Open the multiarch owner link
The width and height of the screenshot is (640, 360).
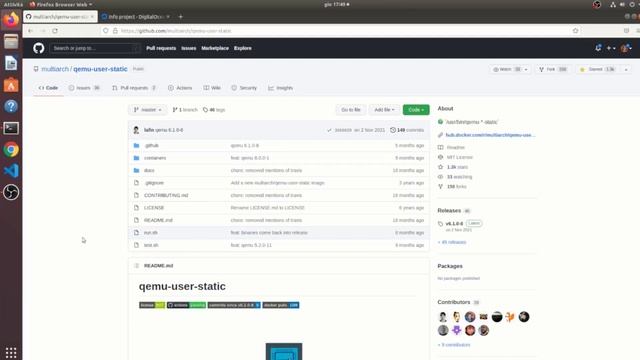click(x=55, y=69)
